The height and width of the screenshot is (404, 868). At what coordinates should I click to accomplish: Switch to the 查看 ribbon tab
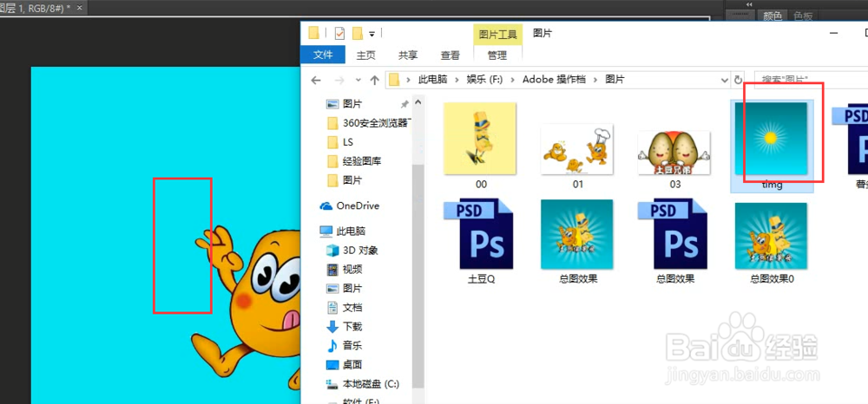(450, 55)
